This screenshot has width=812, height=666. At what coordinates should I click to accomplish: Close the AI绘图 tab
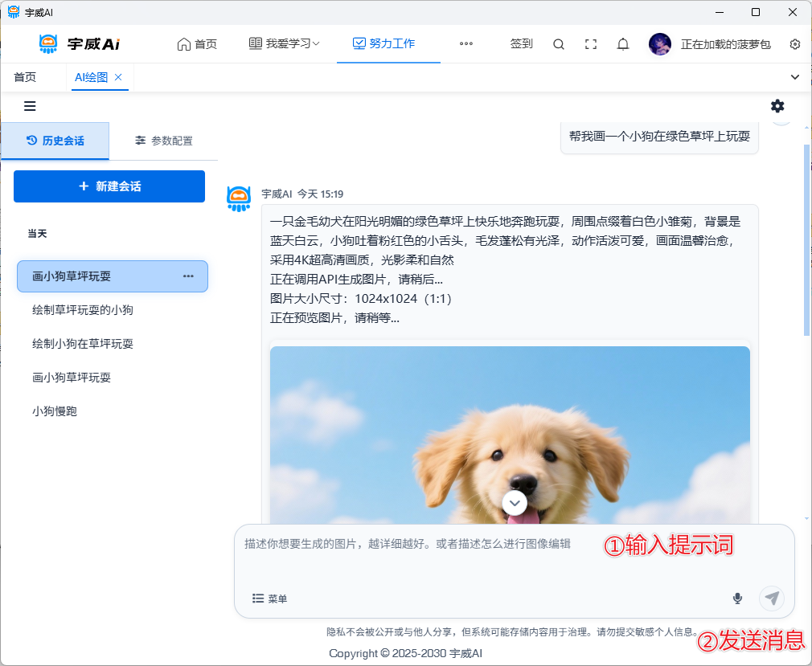click(118, 77)
